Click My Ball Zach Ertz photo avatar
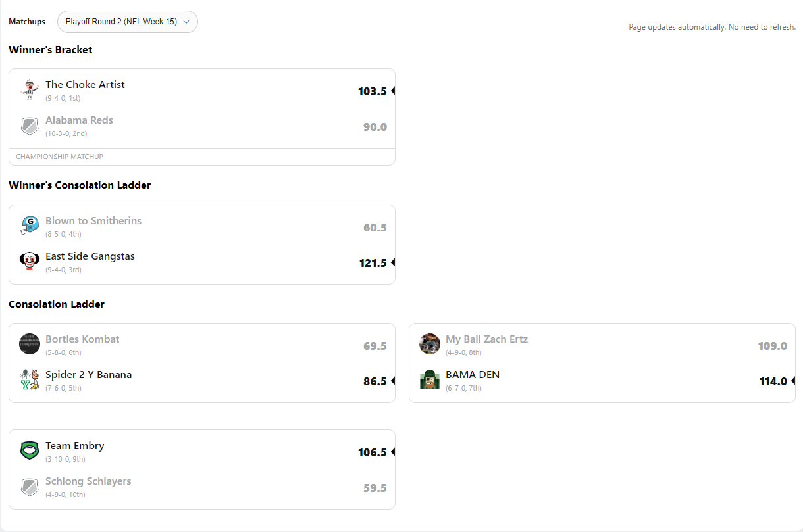Screen dimensions: 803x532 [430, 345]
